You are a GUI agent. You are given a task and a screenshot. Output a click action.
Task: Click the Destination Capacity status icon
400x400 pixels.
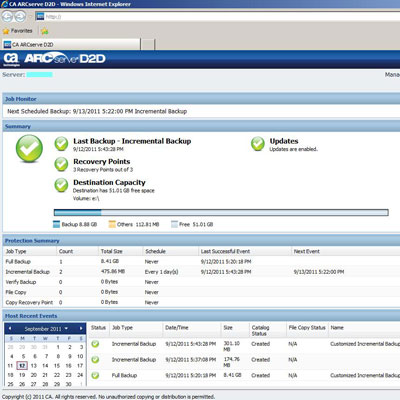click(x=61, y=185)
